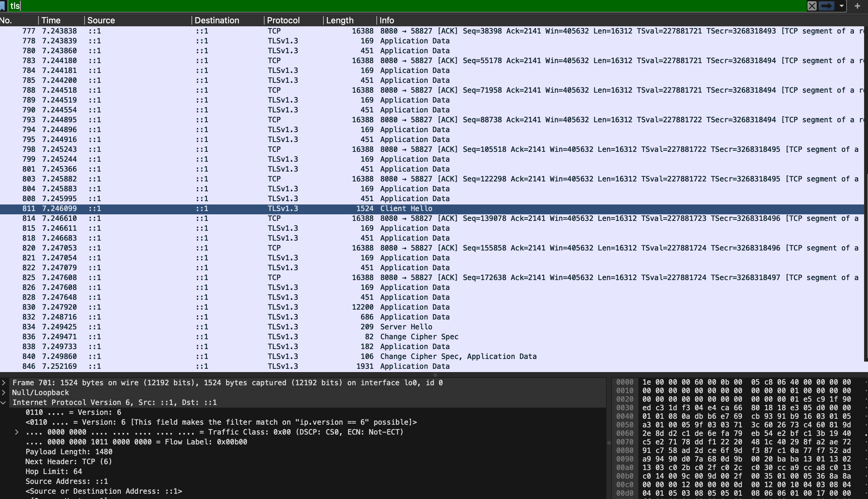The image size is (868, 499).
Task: Click hex dump offset row 0050
Action: point(625,425)
